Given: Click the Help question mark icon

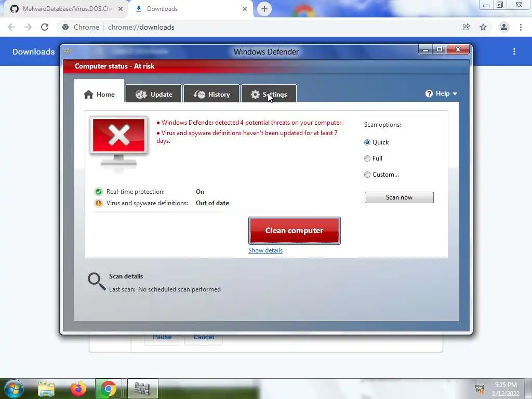Looking at the screenshot, I should (429, 94).
